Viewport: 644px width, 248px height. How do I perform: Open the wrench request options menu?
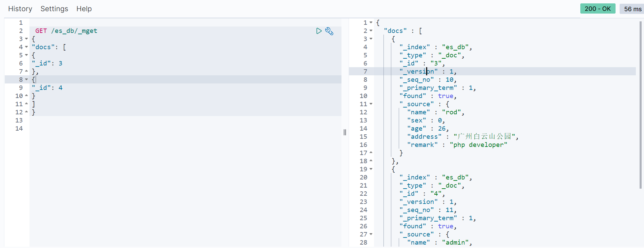coord(329,31)
